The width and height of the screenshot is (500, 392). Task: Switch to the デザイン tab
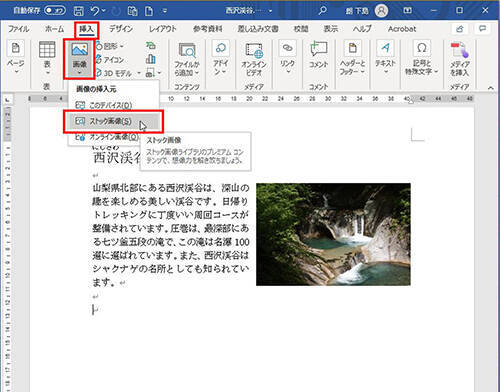[121, 29]
